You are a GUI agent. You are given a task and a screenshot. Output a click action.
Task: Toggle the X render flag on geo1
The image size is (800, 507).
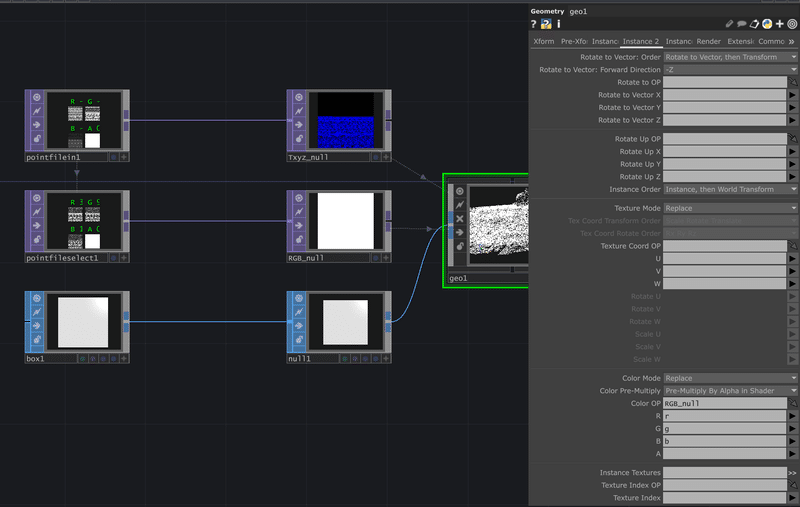[460, 218]
